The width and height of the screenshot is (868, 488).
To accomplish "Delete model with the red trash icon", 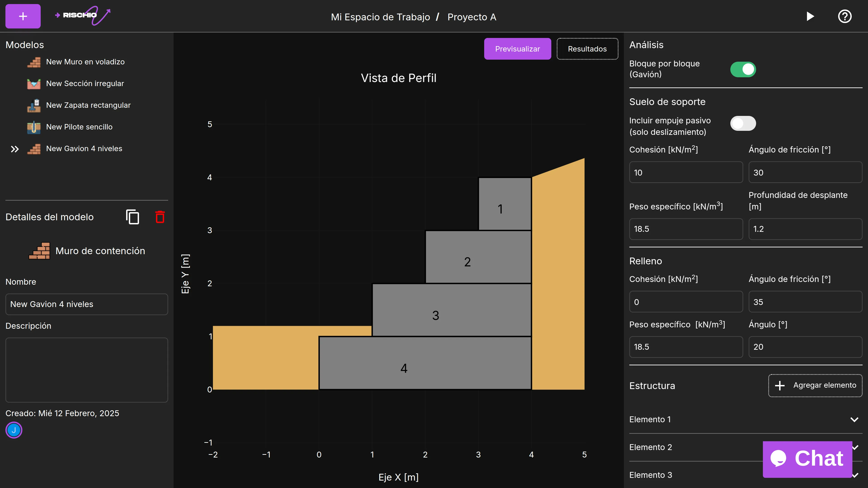I will pyautogui.click(x=160, y=217).
